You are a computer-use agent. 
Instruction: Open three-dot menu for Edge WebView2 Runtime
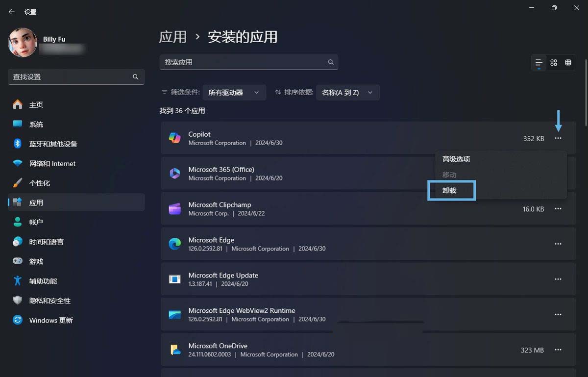click(x=558, y=315)
